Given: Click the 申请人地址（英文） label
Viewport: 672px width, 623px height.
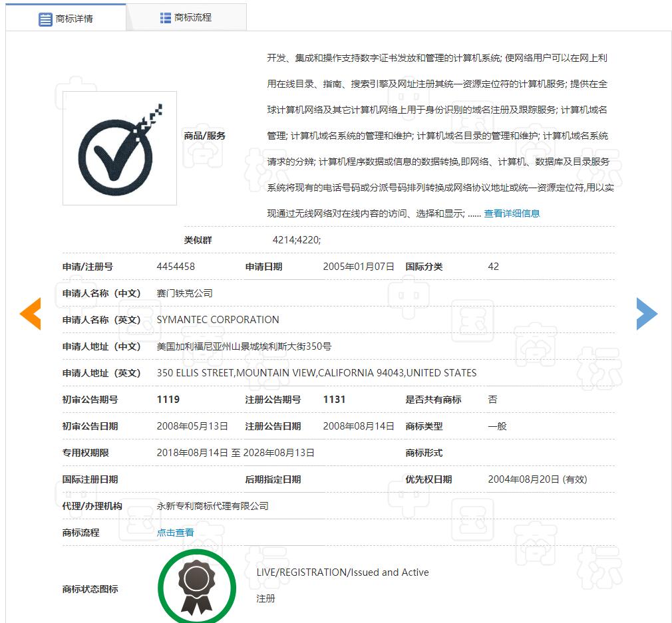Looking at the screenshot, I should coord(102,372).
